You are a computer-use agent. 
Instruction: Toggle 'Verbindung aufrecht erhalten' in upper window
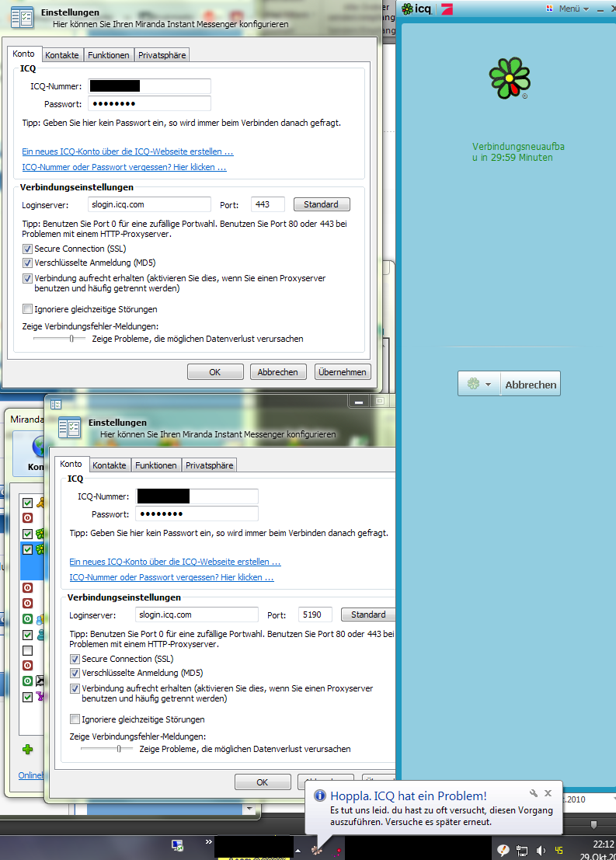[27, 279]
